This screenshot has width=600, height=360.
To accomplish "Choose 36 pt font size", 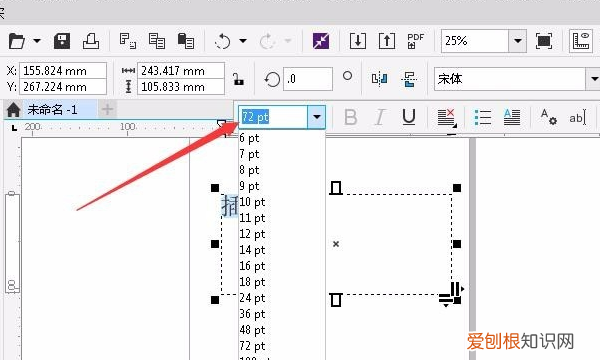I will [x=282, y=314].
